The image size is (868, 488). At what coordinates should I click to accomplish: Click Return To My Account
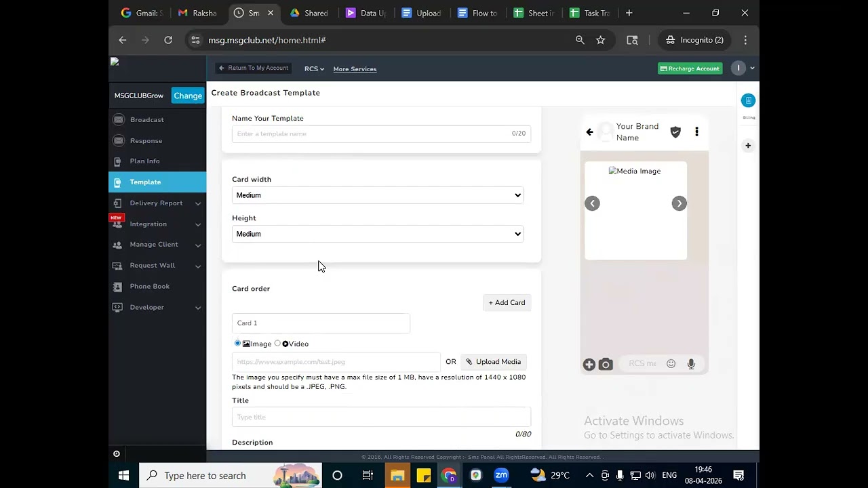click(x=254, y=68)
